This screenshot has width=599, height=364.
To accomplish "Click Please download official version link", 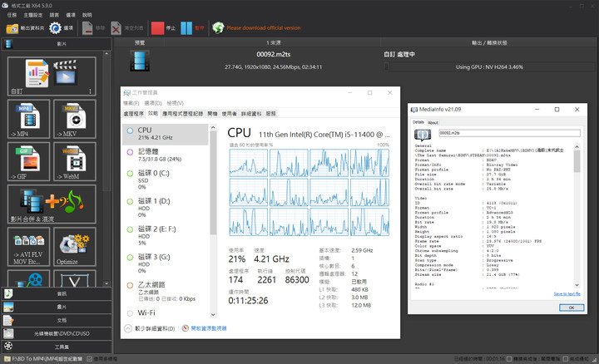I will [264, 28].
